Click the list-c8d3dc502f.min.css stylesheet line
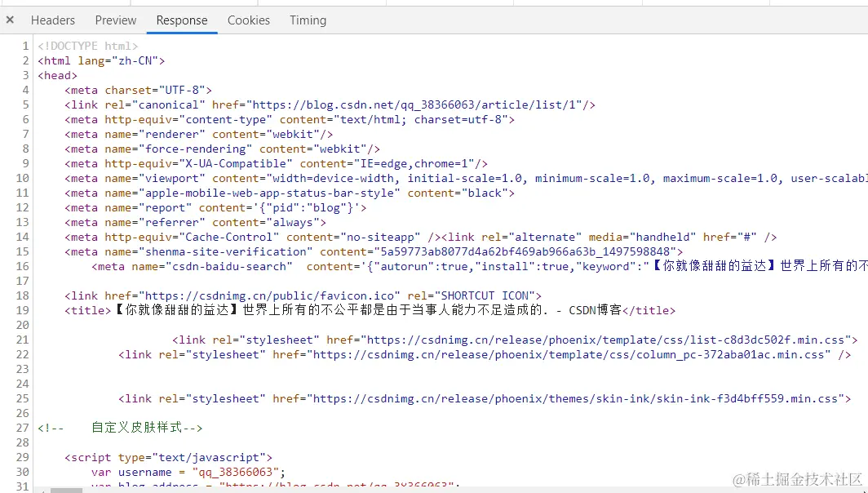Image resolution: width=868 pixels, height=493 pixels. point(515,340)
